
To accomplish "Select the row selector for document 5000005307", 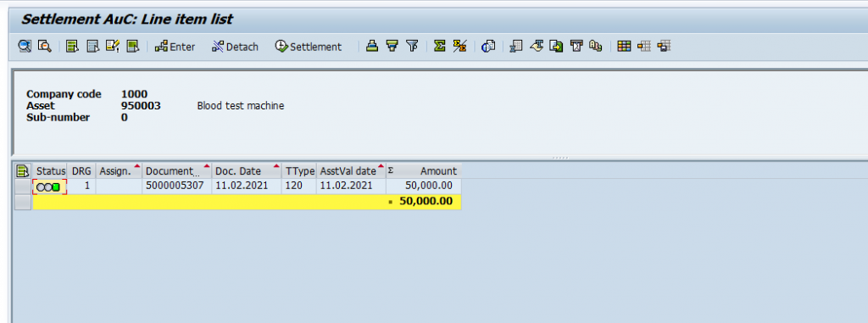I will pyautogui.click(x=23, y=187).
